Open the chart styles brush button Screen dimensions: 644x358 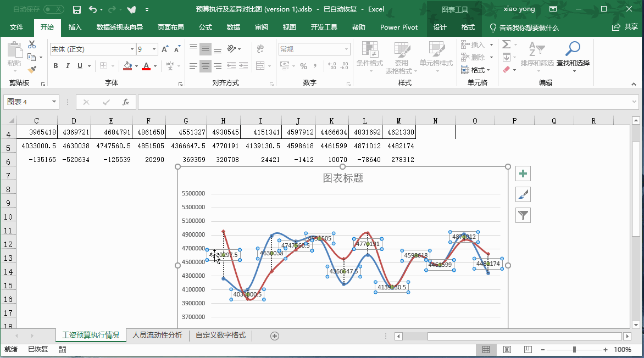pyautogui.click(x=523, y=194)
